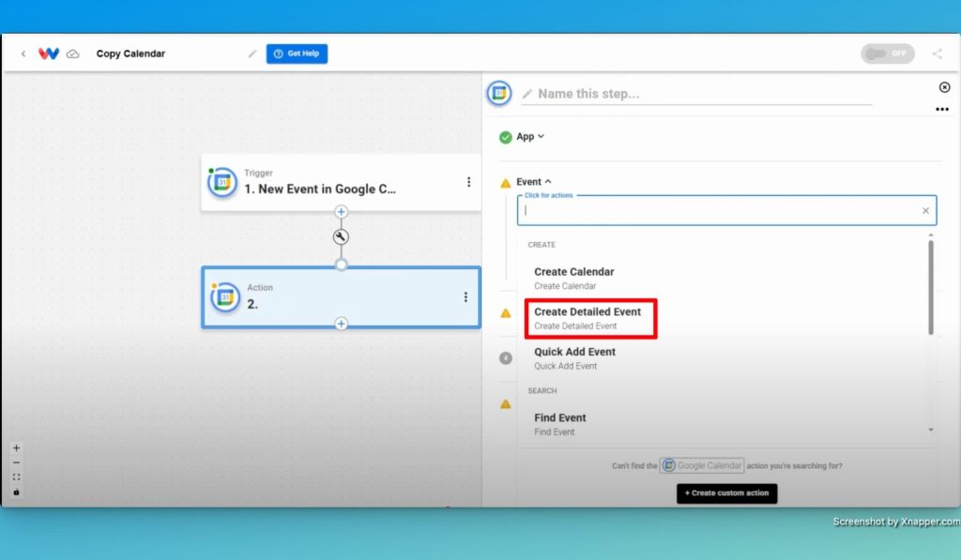Viewport: 961px width, 560px height.
Task: Click the cloud save status icon
Action: coord(73,53)
